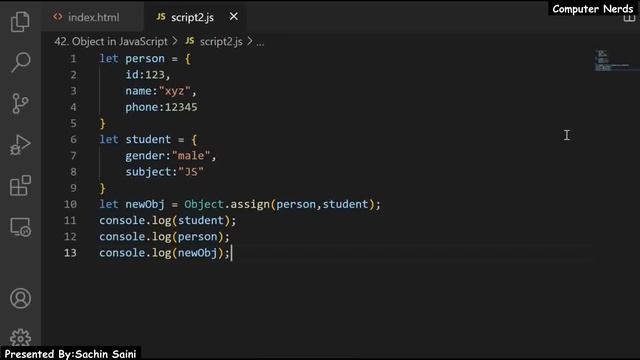Click 'subject:"JS"' on line 8
The width and height of the screenshot is (640, 360).
click(164, 172)
